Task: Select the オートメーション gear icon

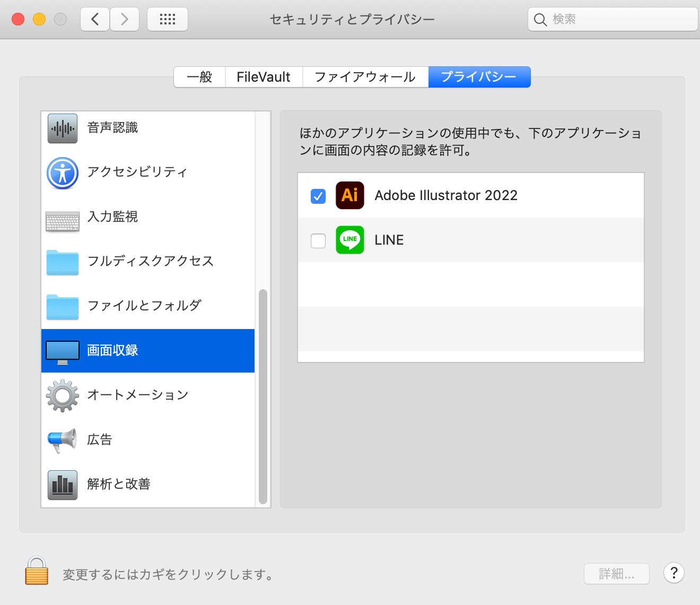Action: (63, 395)
